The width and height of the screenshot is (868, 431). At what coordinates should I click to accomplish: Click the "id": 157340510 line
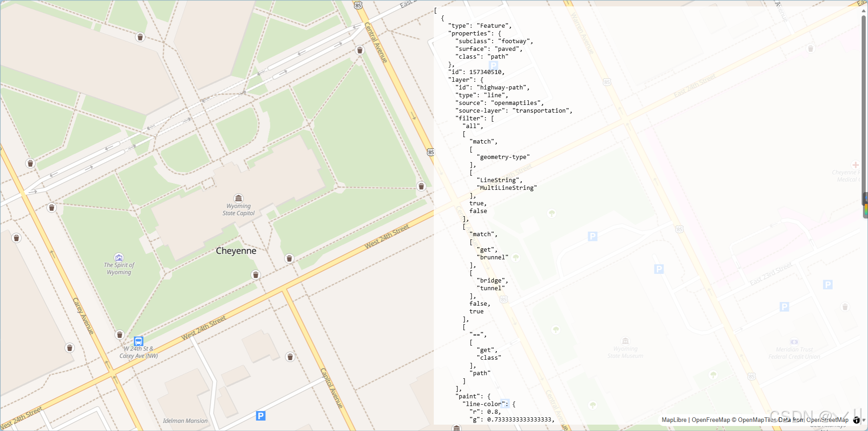476,72
